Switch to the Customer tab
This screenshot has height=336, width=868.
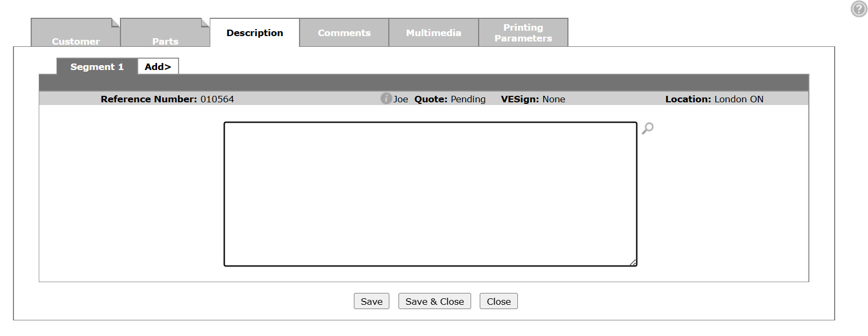[x=76, y=33]
